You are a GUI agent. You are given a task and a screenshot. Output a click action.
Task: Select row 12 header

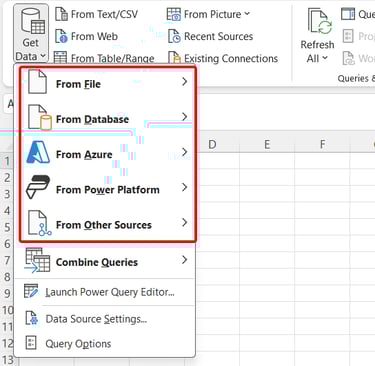click(x=7, y=343)
